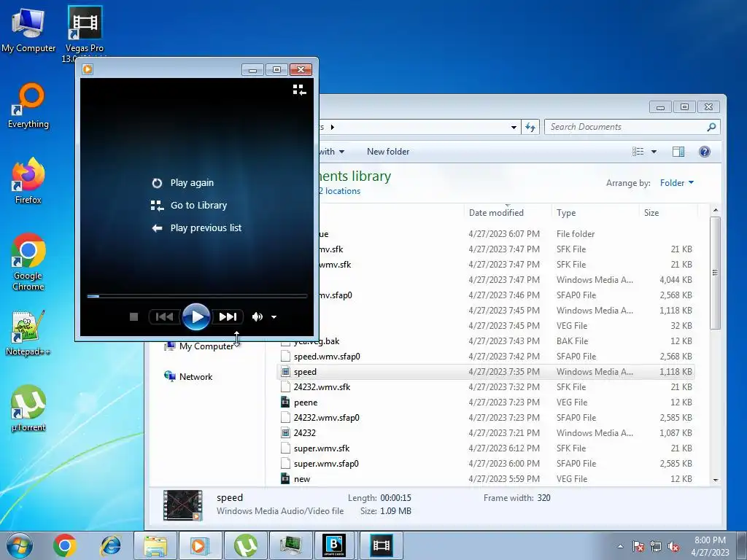This screenshot has height=560, width=747.
Task: Open My Computer desktop icon
Action: [x=28, y=31]
